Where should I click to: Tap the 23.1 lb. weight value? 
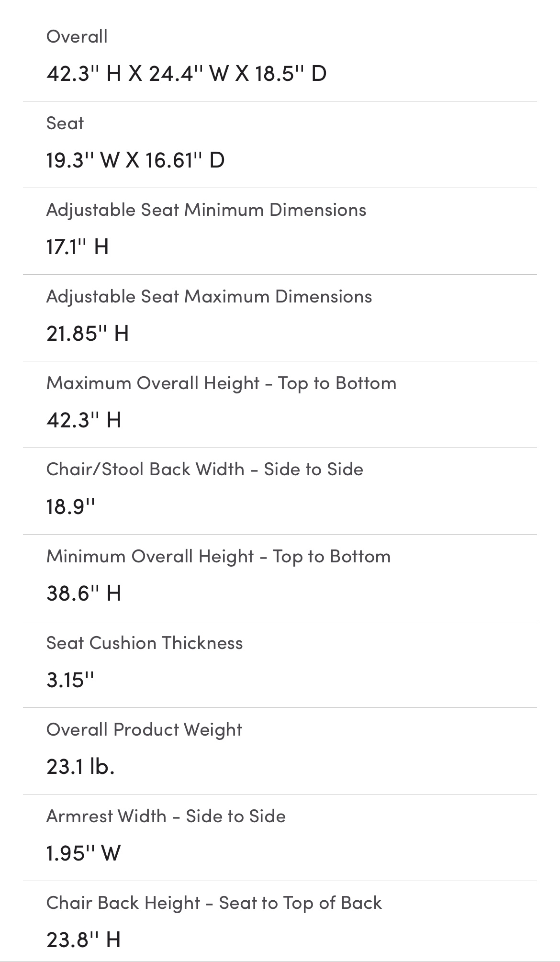(x=80, y=767)
